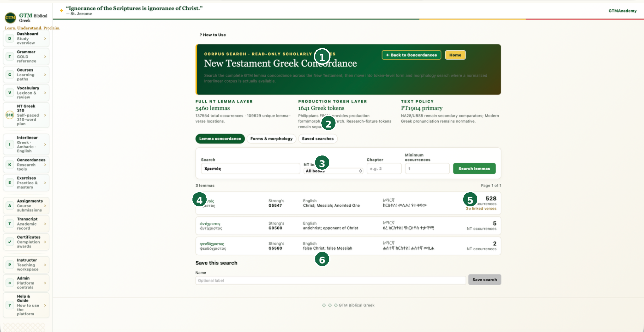Screen dimensions: 644x332
Task: Click the yellow Home button
Action: [x=455, y=55]
